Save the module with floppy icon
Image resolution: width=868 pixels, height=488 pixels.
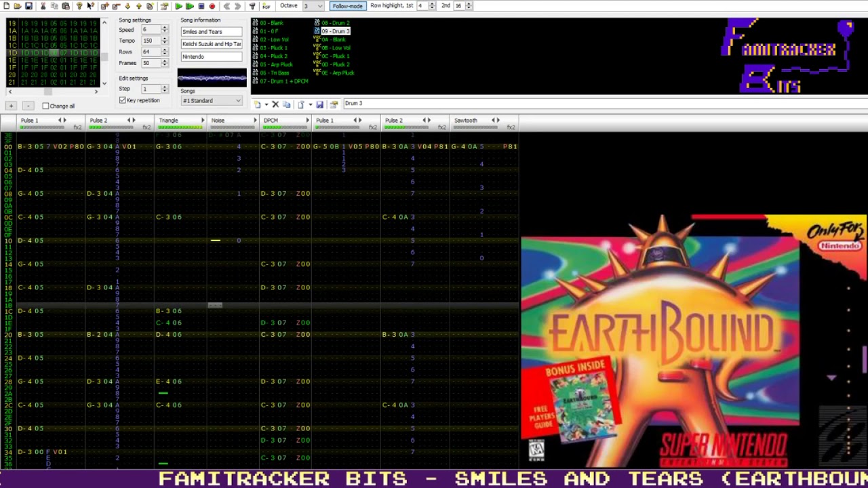(x=28, y=6)
